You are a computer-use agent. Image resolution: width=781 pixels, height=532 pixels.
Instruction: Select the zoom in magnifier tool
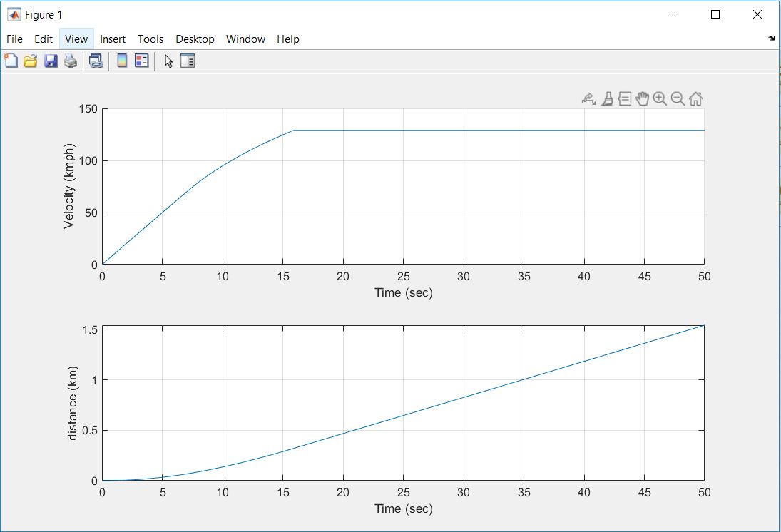pyautogui.click(x=660, y=98)
